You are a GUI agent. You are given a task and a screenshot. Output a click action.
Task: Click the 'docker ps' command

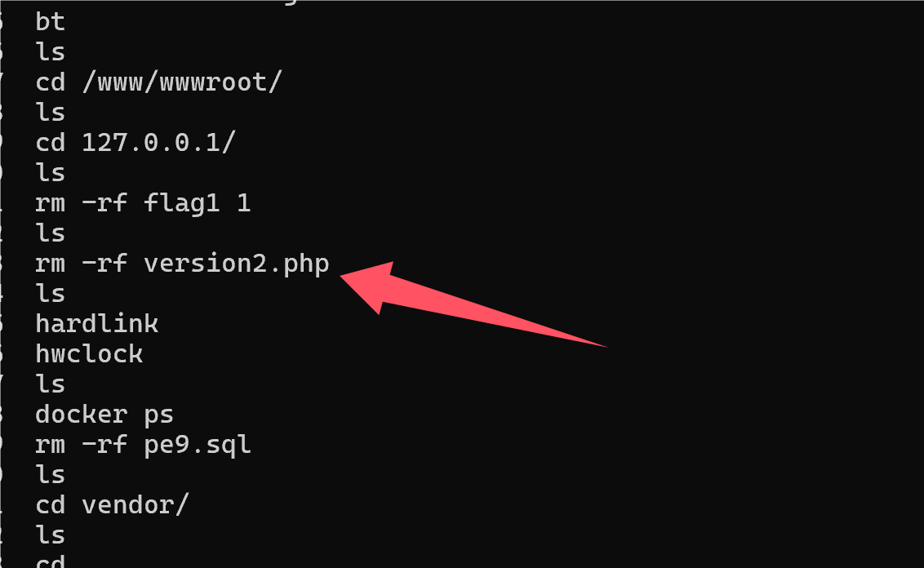(x=104, y=415)
